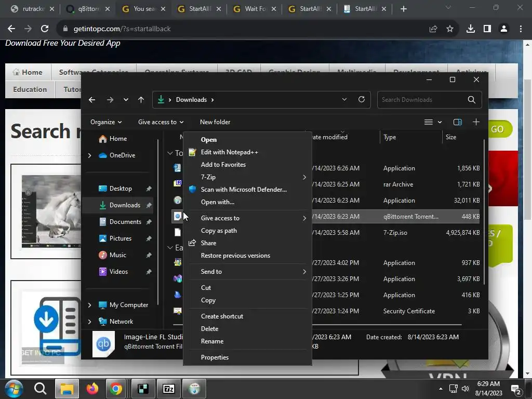The width and height of the screenshot is (532, 399).
Task: Collapse the Today file group
Action: [170, 153]
